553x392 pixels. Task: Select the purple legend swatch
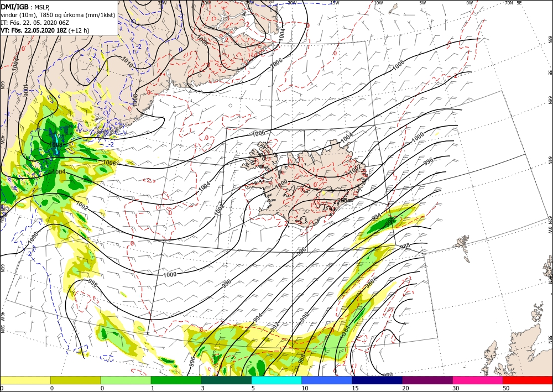[427, 380]
